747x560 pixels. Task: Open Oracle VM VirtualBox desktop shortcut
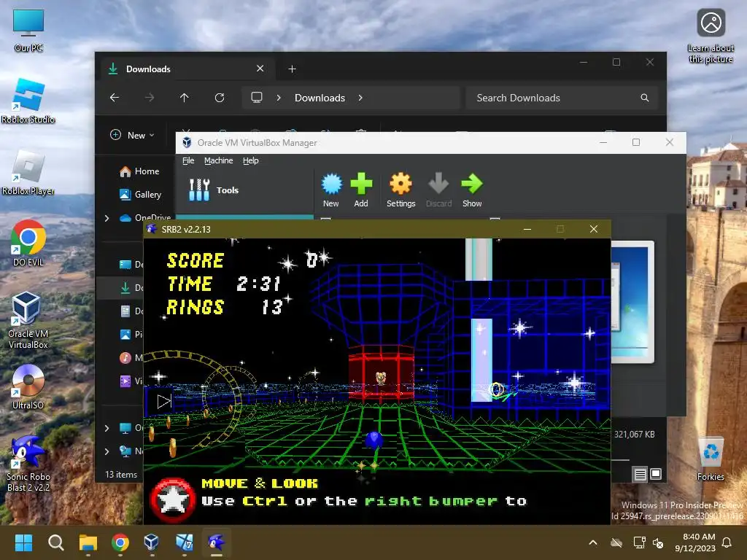pos(28,321)
